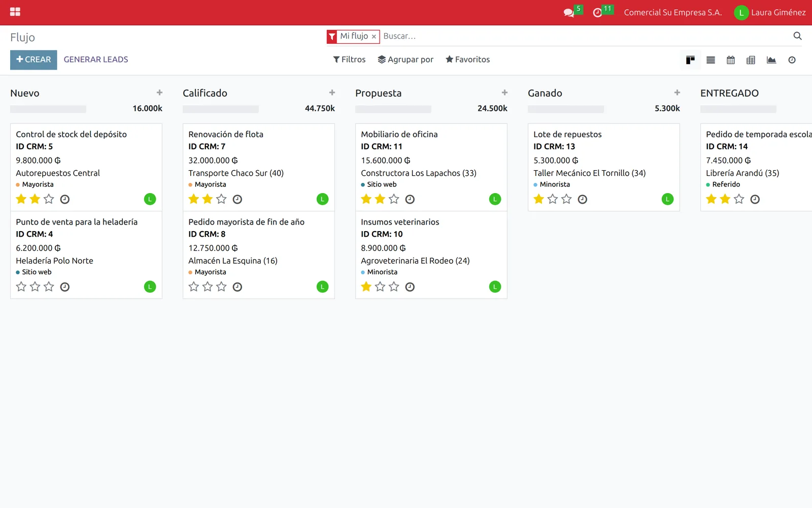Open the Control de stock del depósito card
This screenshot has height=508, width=812.
(86, 167)
